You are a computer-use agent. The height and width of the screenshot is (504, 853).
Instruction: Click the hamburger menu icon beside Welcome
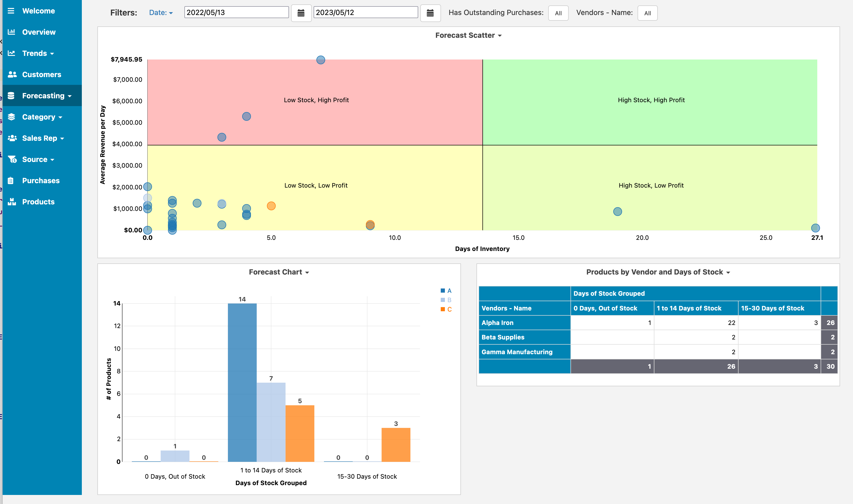11,11
